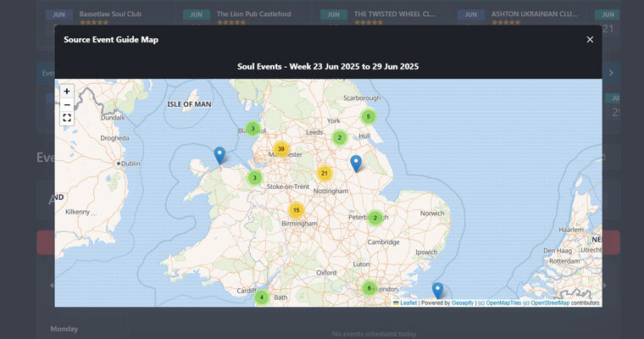Click the Monday row label in background
Screen dimensions: 644x339
[64, 329]
